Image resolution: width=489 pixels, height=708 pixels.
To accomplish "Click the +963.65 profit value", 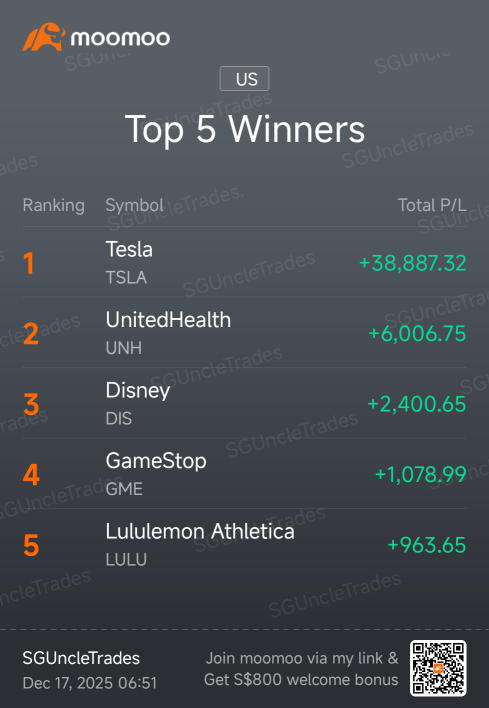I will (x=427, y=545).
